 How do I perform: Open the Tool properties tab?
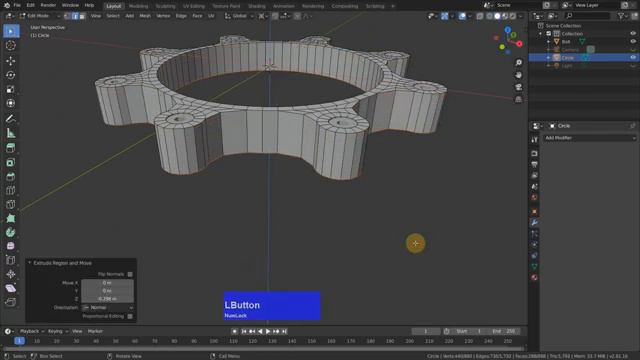pos(534,140)
